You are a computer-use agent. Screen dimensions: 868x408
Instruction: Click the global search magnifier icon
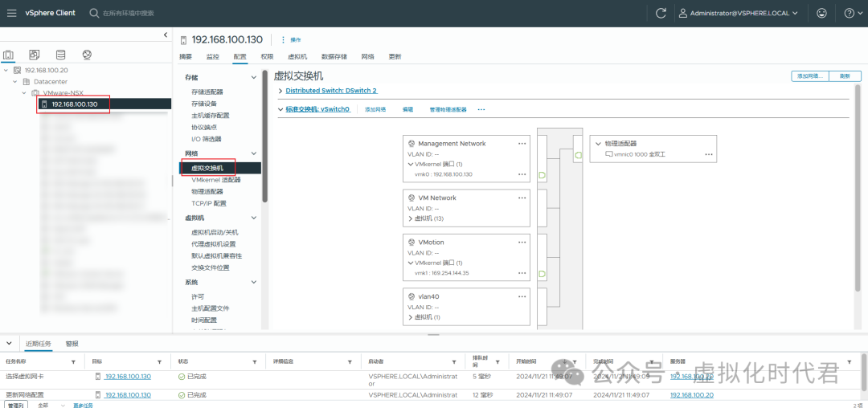pyautogui.click(x=94, y=13)
